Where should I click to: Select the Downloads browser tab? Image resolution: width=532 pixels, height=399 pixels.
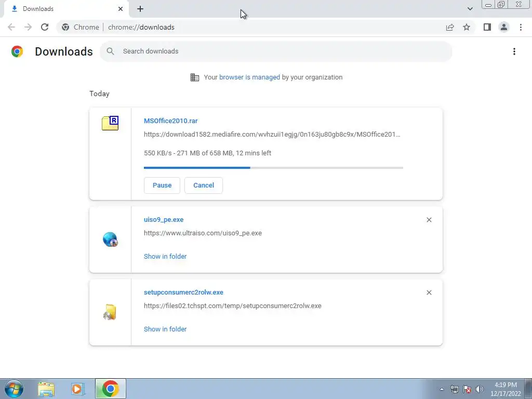[66, 9]
